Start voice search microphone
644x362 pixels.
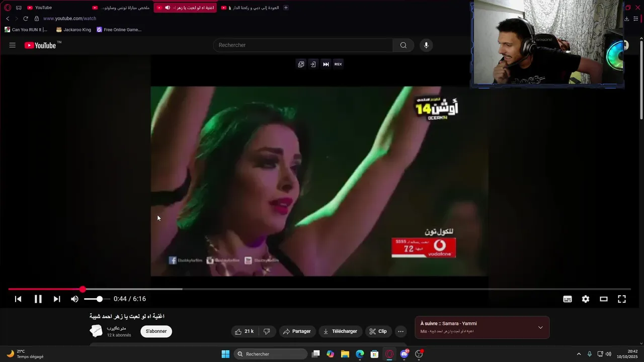click(x=426, y=45)
